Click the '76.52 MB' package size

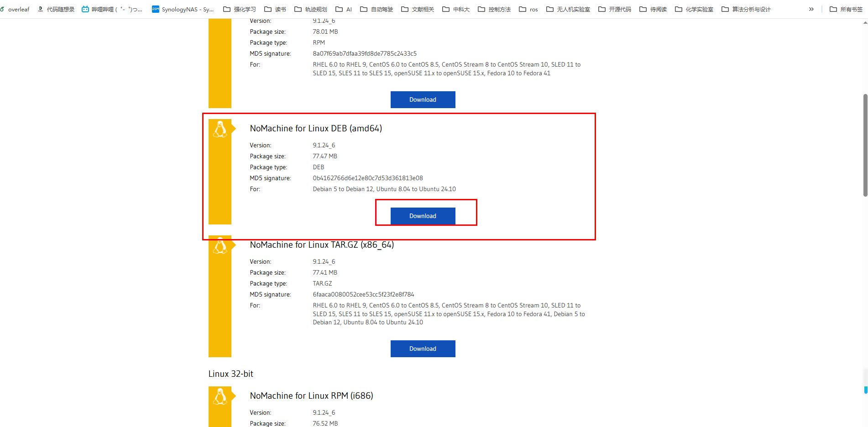(x=325, y=423)
